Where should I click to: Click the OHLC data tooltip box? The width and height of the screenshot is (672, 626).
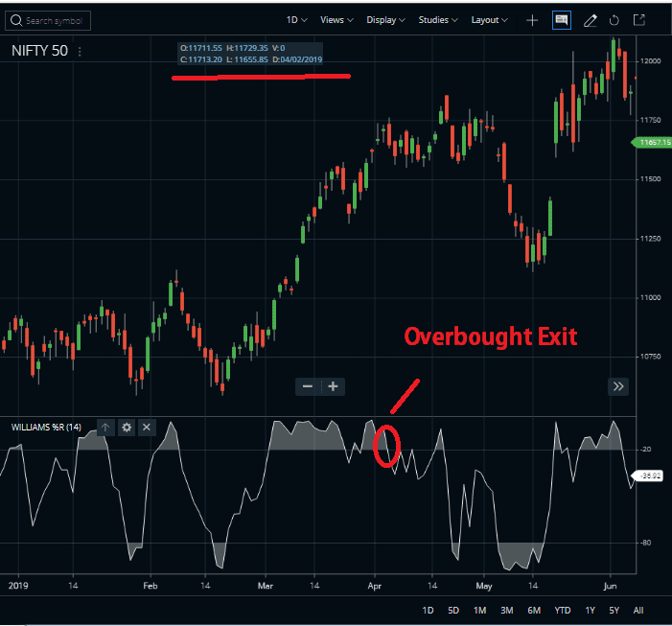(x=250, y=54)
